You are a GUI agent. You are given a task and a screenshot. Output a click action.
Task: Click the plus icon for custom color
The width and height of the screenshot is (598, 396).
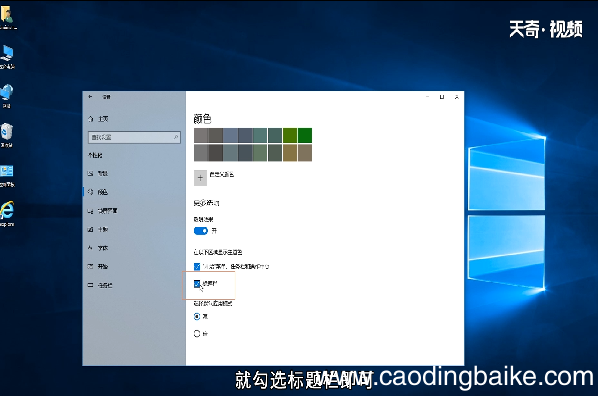tap(200, 178)
